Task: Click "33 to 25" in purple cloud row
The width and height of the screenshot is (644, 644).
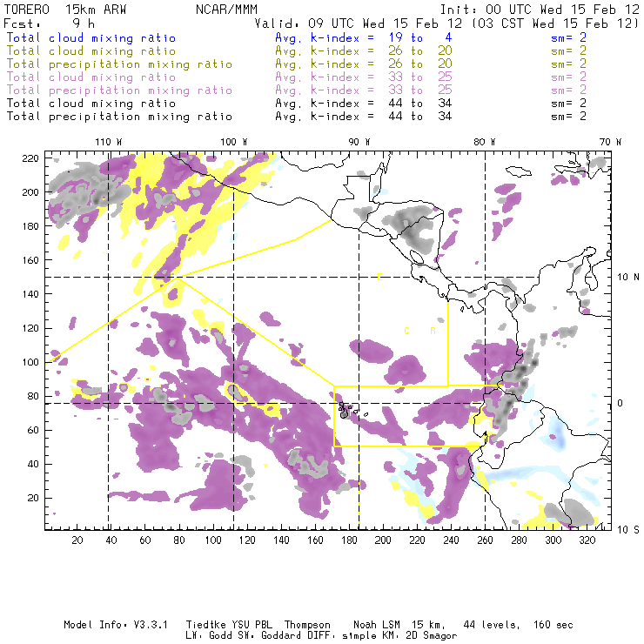Action: coord(420,77)
